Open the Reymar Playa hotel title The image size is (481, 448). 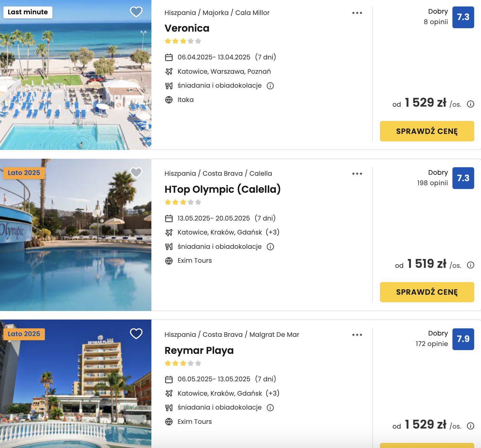pos(199,350)
